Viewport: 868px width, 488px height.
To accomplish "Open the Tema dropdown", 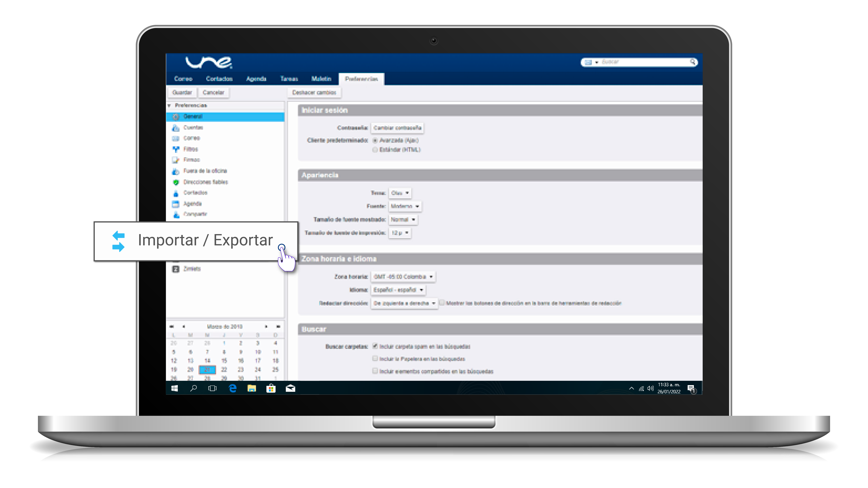I will 400,193.
